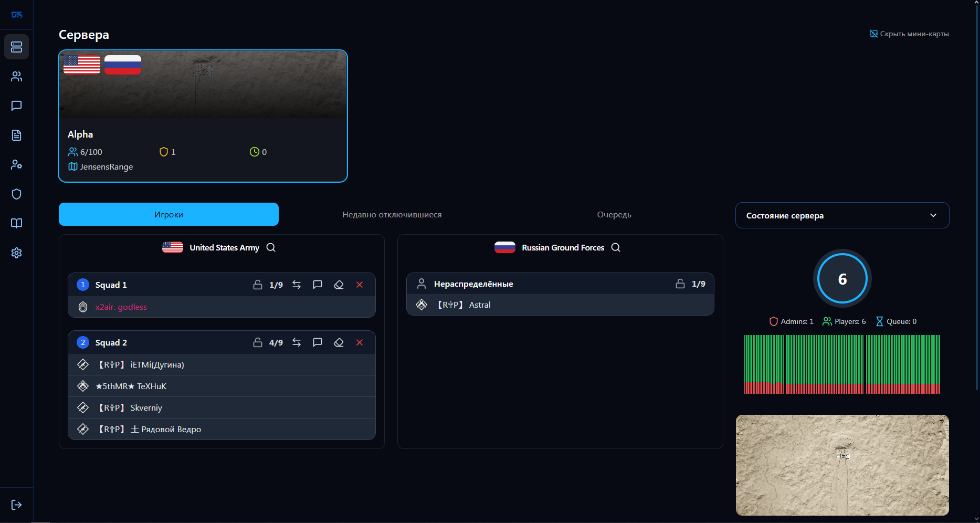Click the circular player count gauge

(842, 279)
